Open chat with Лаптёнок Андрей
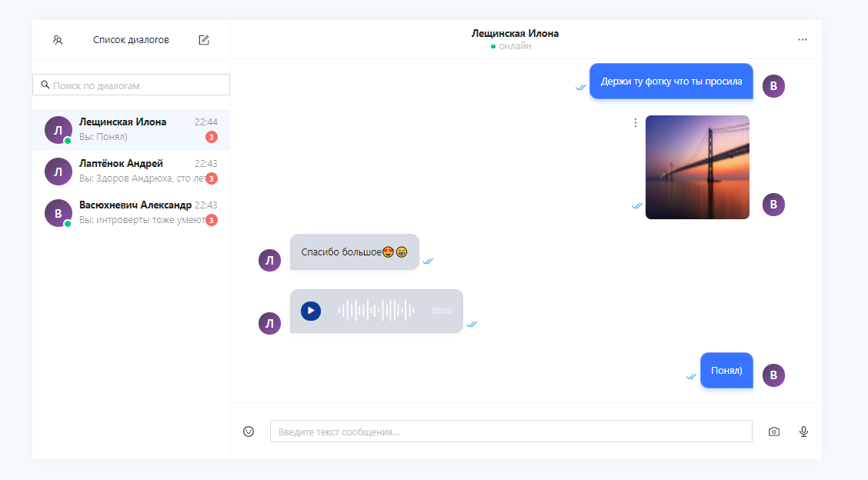The height and width of the screenshot is (480, 868). point(131,171)
